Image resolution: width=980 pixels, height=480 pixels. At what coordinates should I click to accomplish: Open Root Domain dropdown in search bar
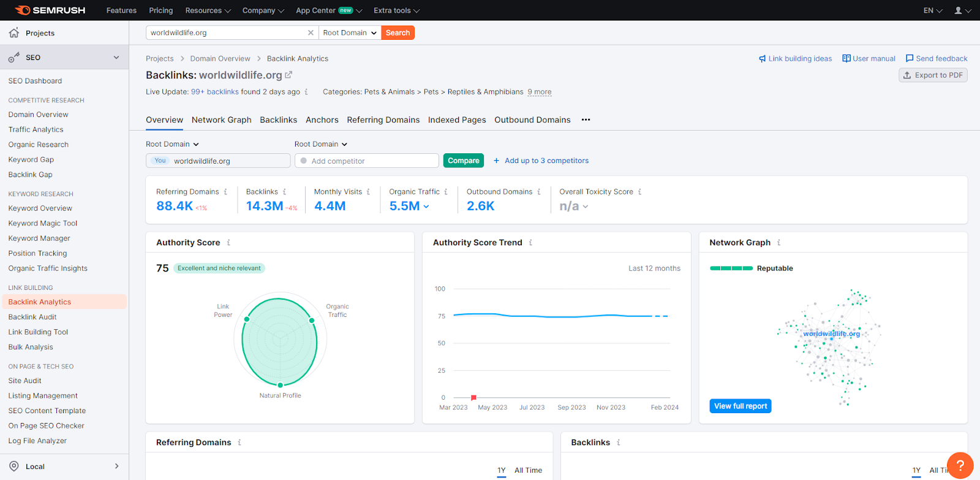click(x=350, y=32)
